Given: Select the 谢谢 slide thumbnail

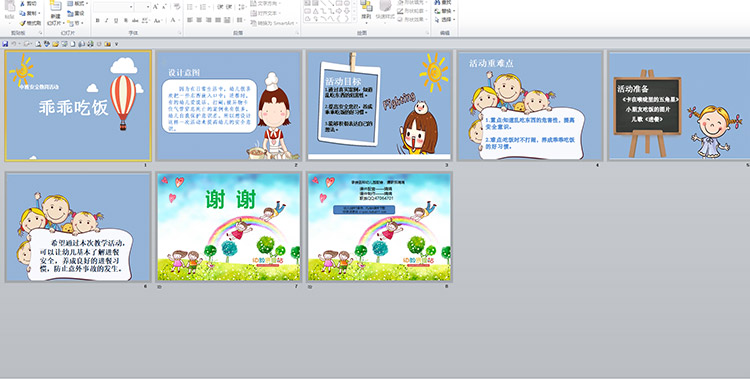Looking at the screenshot, I should pyautogui.click(x=229, y=227).
